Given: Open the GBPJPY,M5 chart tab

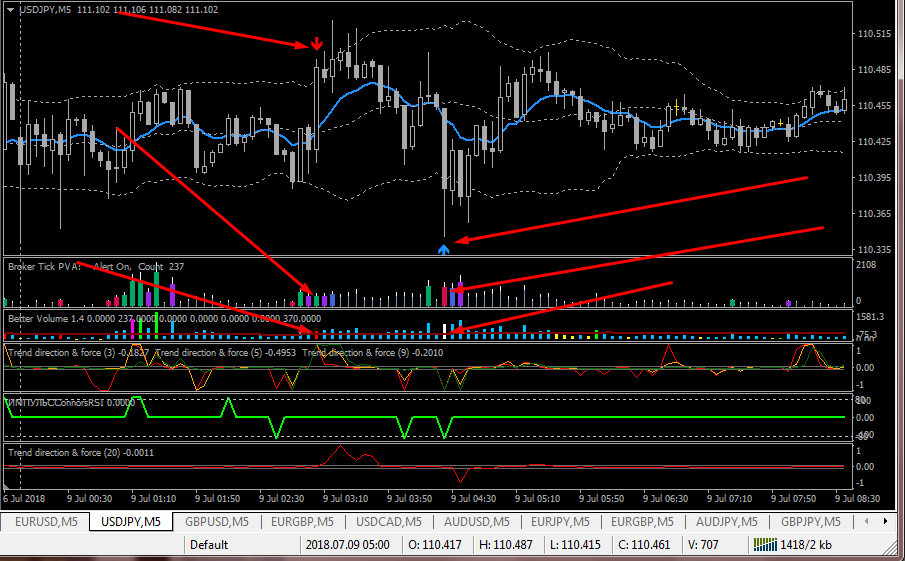Looking at the screenshot, I should click(810, 522).
